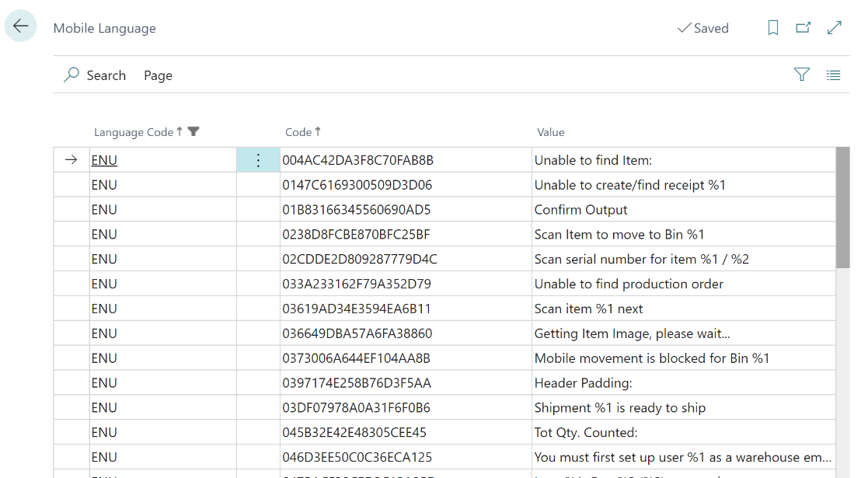Click the Language Code filter funnel
868x478 pixels.
point(193,132)
